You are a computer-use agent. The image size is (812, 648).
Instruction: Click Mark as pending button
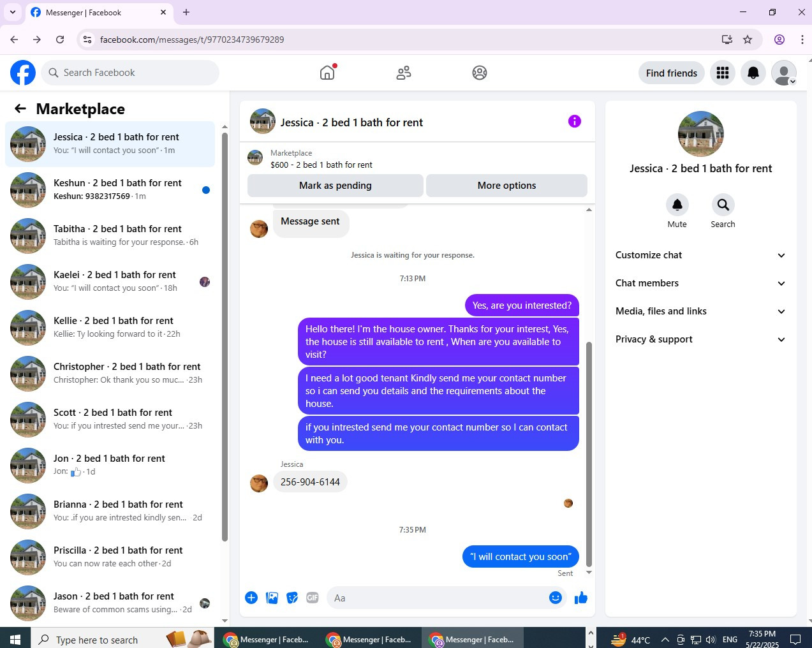pos(336,186)
